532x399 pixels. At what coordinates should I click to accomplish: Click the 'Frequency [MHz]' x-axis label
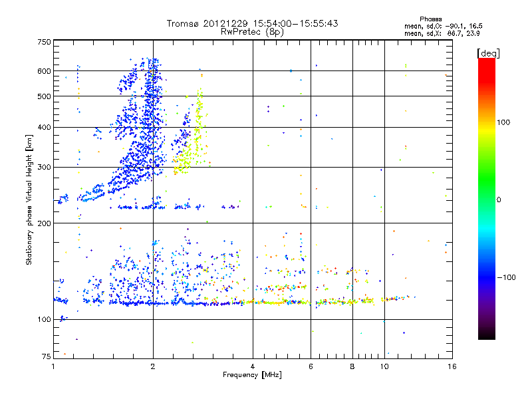252,375
